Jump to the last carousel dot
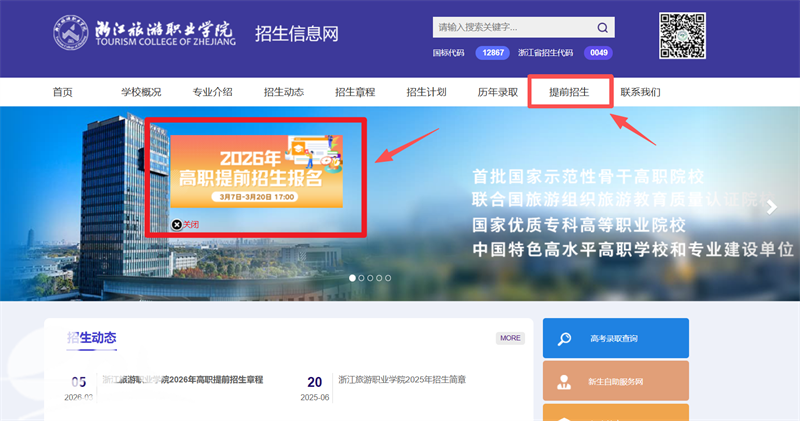This screenshot has height=421, width=800. tap(388, 278)
